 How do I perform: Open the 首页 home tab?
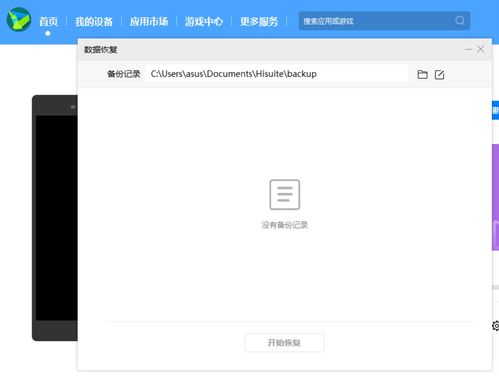point(48,22)
